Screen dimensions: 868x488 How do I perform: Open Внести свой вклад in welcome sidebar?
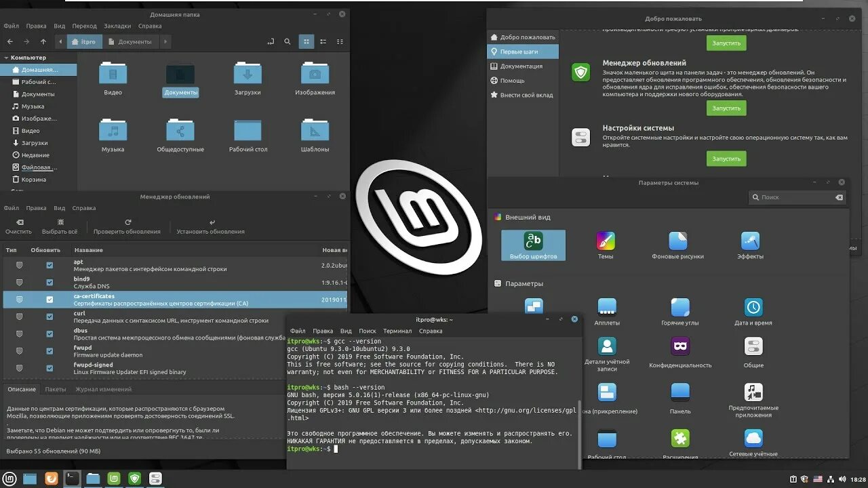tap(521, 95)
